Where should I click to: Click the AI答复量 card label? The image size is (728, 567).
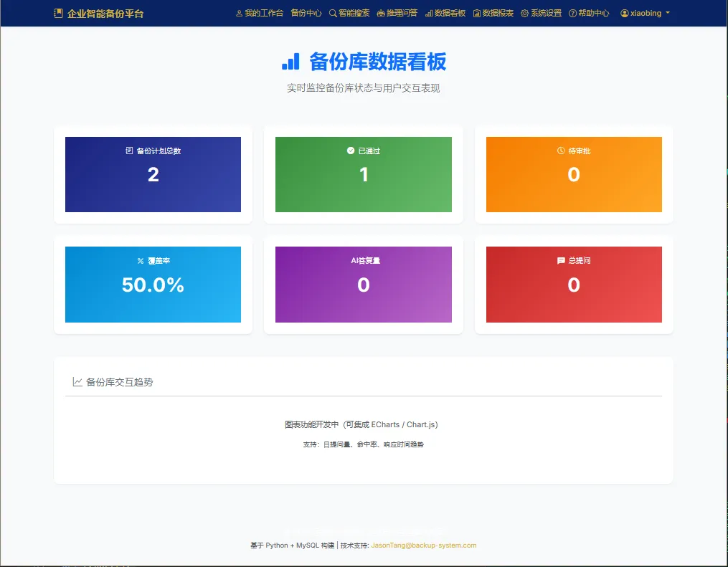[365, 261]
